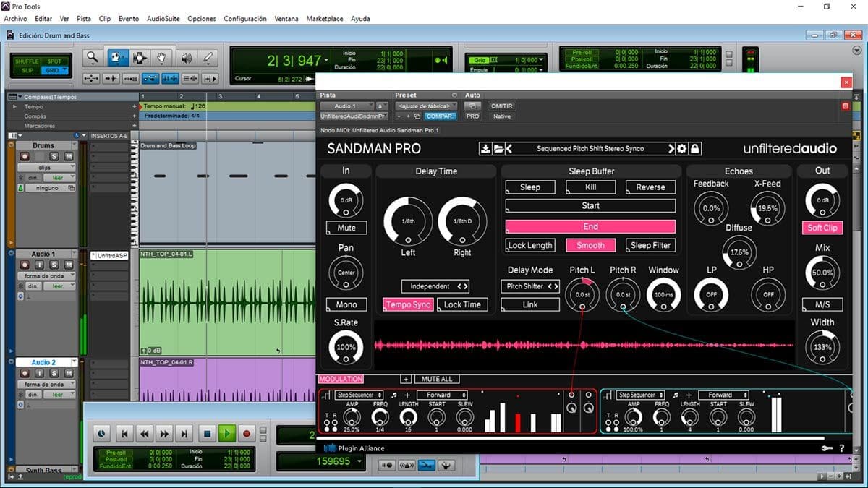Open the Sandman help question mark

click(841, 448)
